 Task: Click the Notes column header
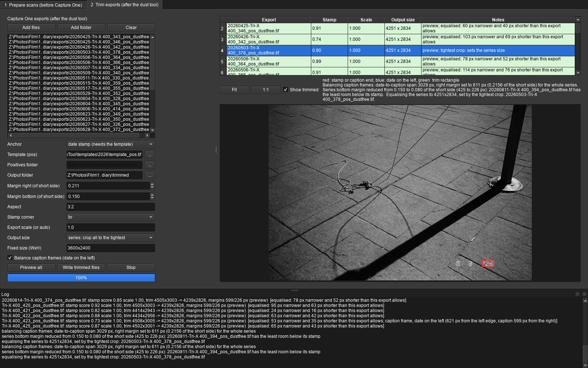(x=498, y=20)
